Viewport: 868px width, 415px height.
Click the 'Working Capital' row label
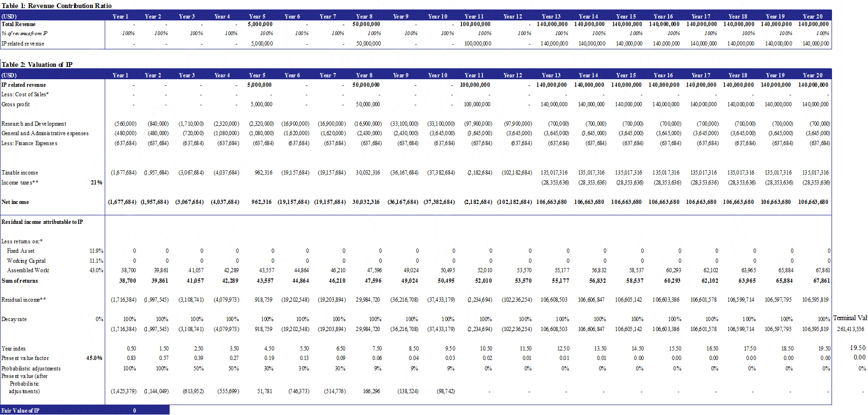tap(27, 261)
